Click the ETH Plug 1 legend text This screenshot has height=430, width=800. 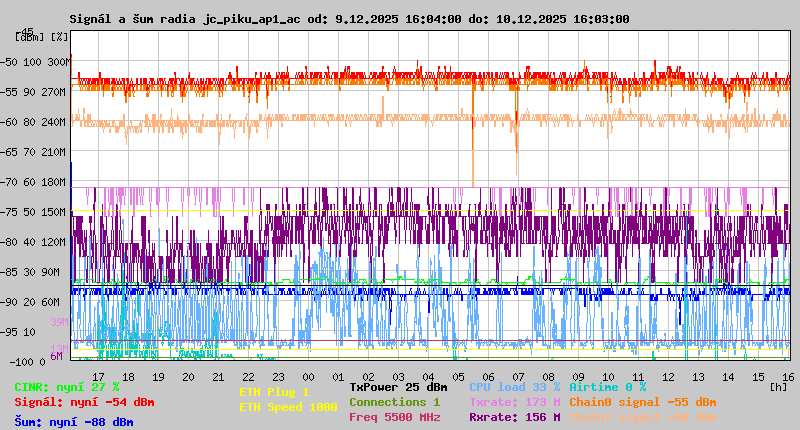(x=274, y=392)
